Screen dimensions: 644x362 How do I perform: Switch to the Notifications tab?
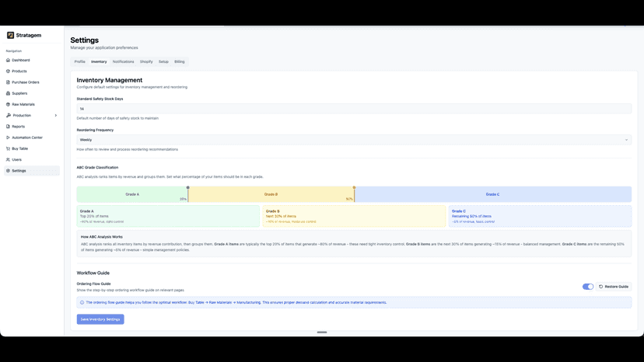pos(123,61)
